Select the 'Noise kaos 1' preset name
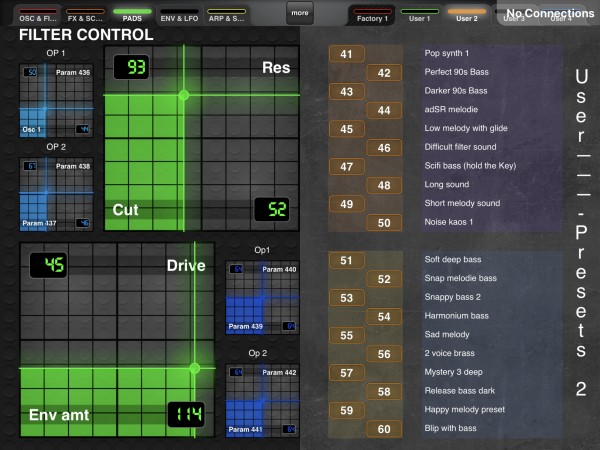This screenshot has height=450, width=600. click(448, 222)
